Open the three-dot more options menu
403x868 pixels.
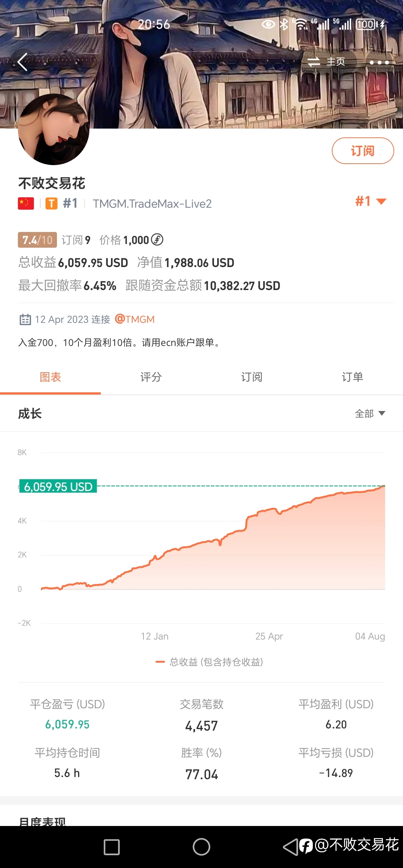pos(379,62)
